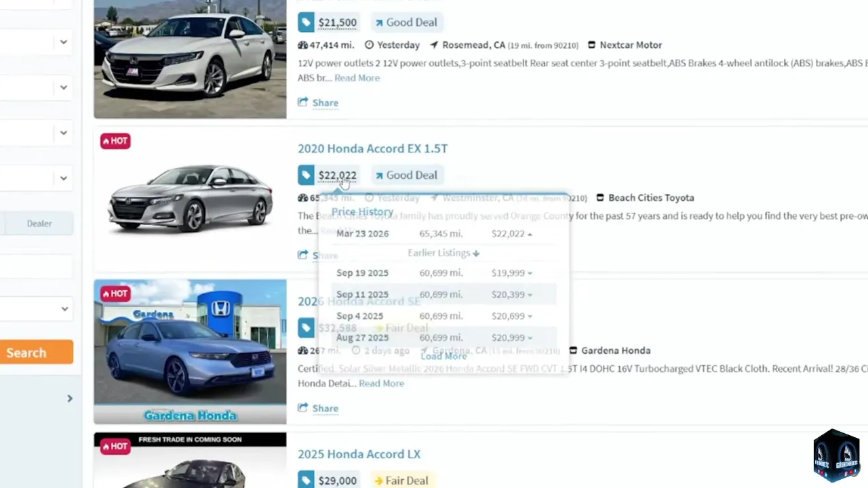
Task: Click the Gardena Honda dealer name text
Action: tap(616, 350)
